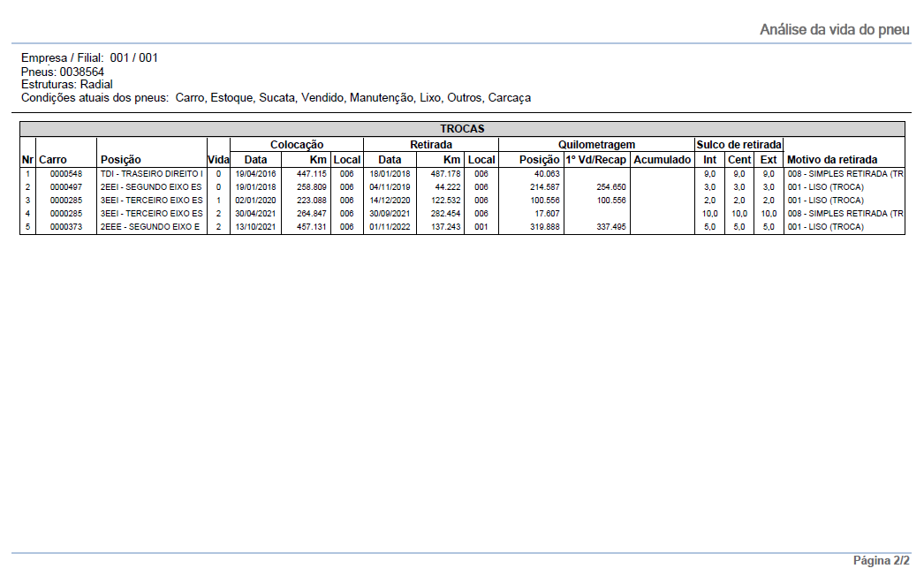This screenshot has width=924, height=576.
Task: Click the 'TROCAS' table title bar
Action: point(462,128)
